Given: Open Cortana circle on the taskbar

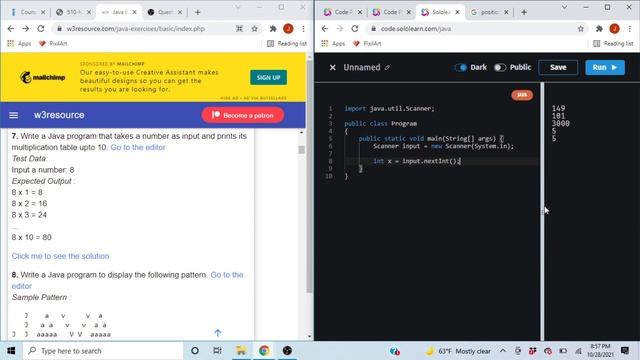Looking at the screenshot, I should coord(195,351).
